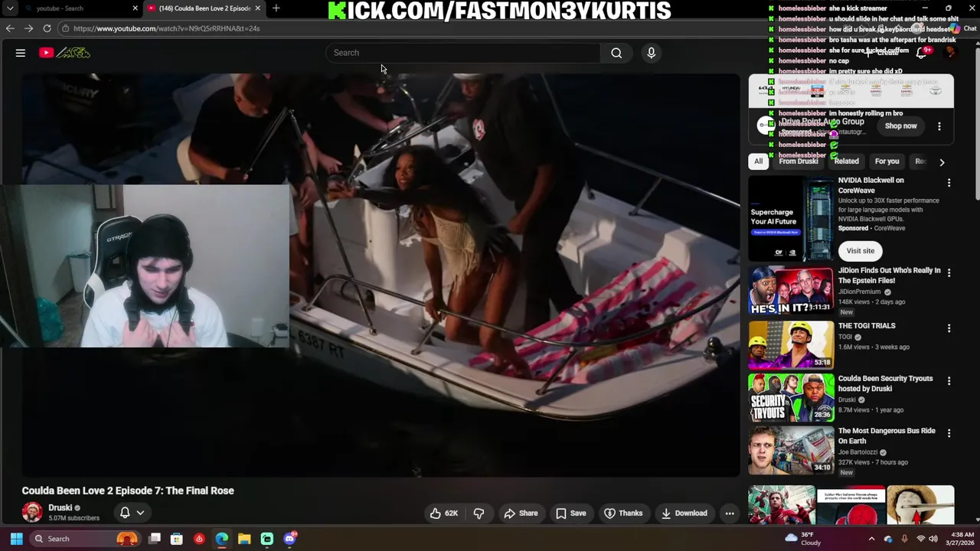980x551 pixels.
Task: Start voice search with the microphone icon
Action: coord(652,53)
